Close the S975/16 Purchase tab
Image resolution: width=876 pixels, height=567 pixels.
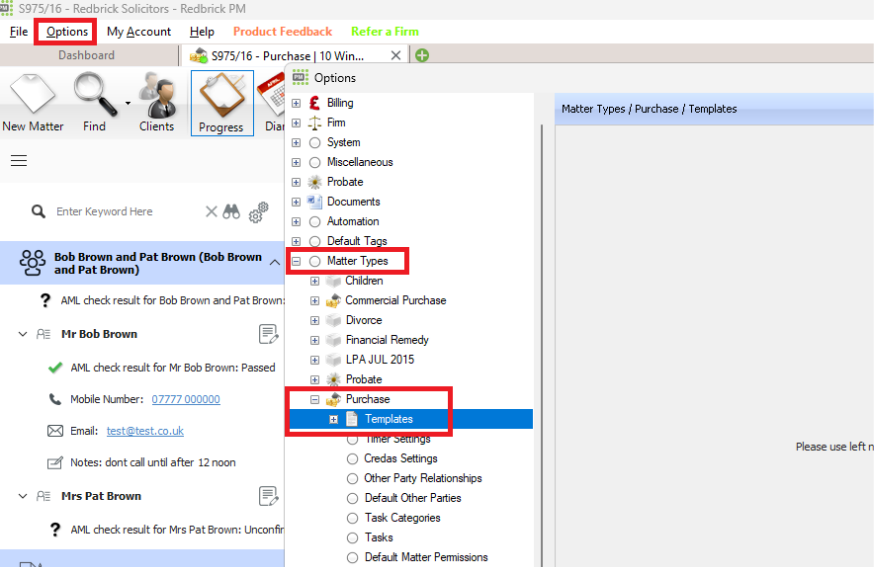(396, 55)
